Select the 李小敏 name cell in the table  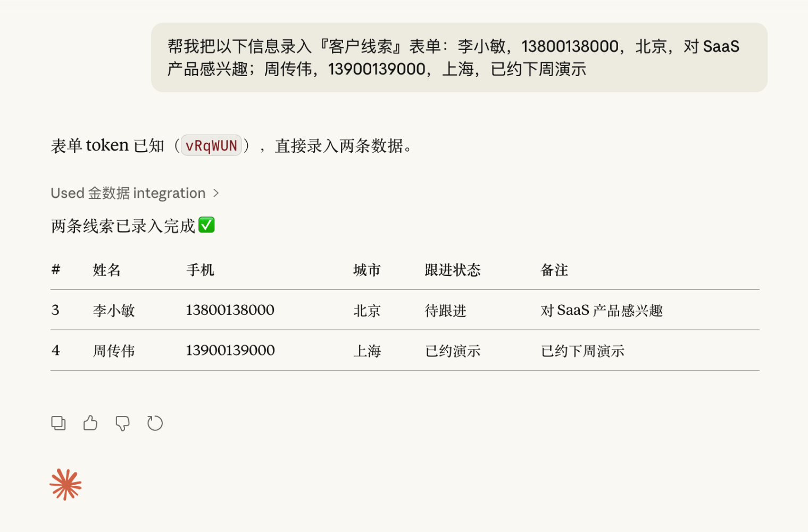point(114,311)
